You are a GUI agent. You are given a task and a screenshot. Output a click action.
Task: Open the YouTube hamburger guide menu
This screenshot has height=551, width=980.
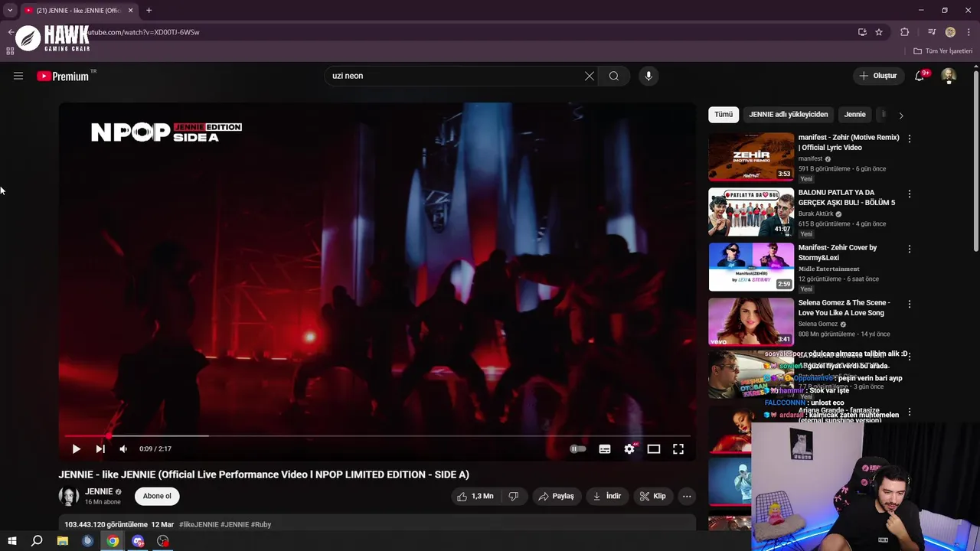click(18, 76)
